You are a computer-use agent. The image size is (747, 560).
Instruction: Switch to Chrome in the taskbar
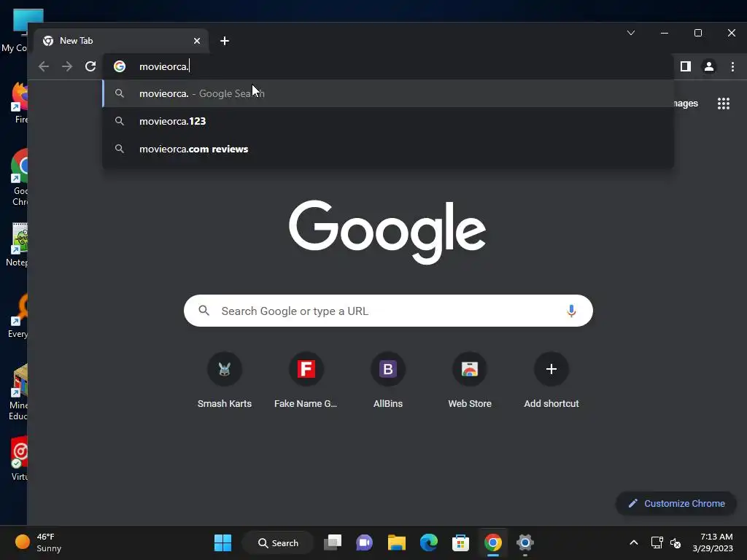coord(493,542)
